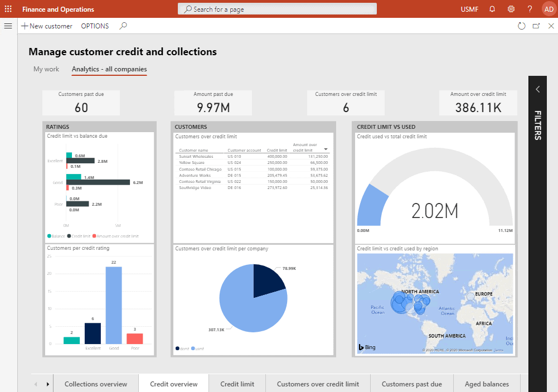Refresh the analytics workspace data

pyautogui.click(x=521, y=26)
